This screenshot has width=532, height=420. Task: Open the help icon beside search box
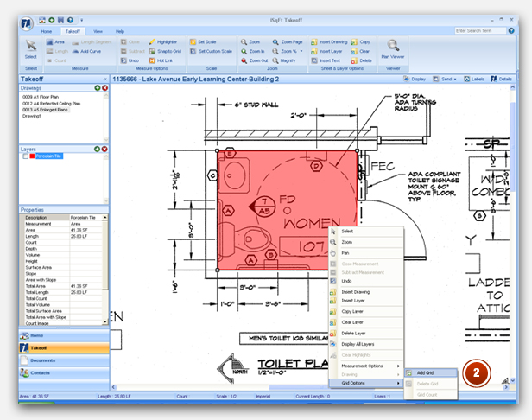pyautogui.click(x=511, y=30)
